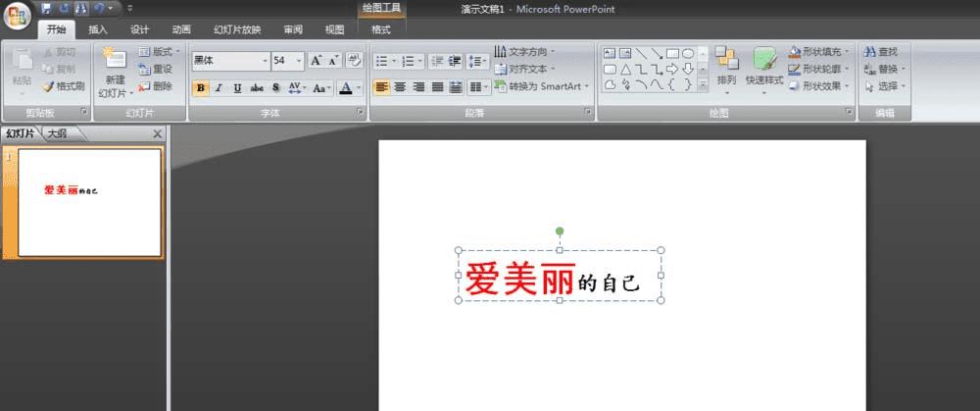This screenshot has width=980, height=411.
Task: Pick the straight line shape
Action: (x=641, y=53)
